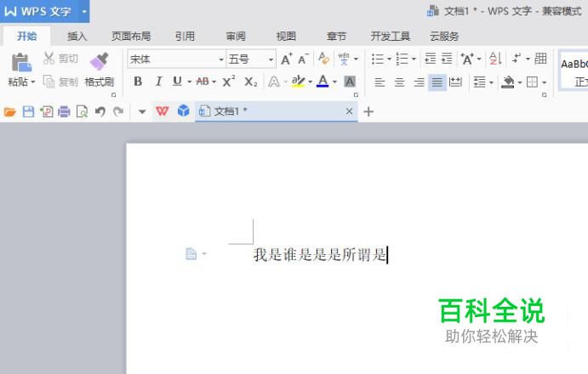
Task: Click the text line 我是谁是是是所谓是
Action: [319, 255]
